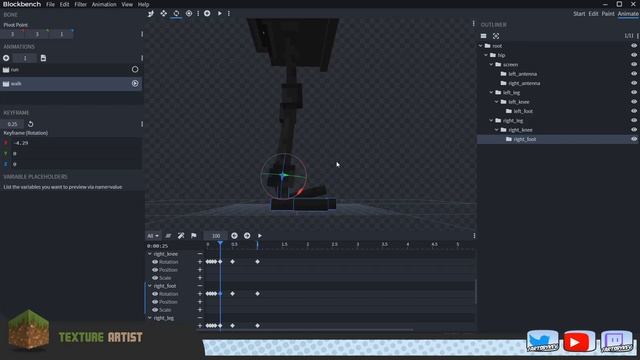The width and height of the screenshot is (640, 360).
Task: Jump to previous keyframe in timeline toolbar
Action: (x=234, y=236)
